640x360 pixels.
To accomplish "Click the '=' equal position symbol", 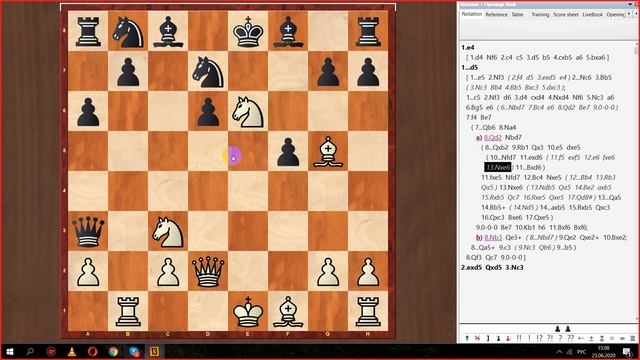I will 612,338.
